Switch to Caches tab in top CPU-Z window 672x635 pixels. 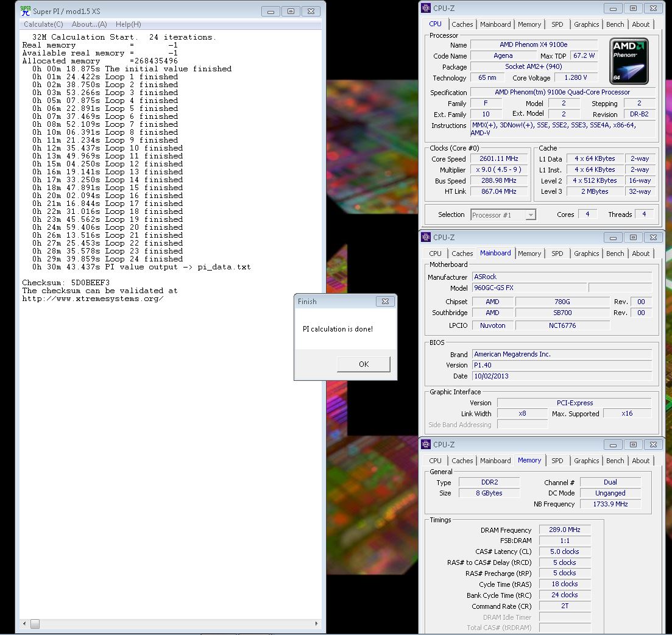point(462,24)
